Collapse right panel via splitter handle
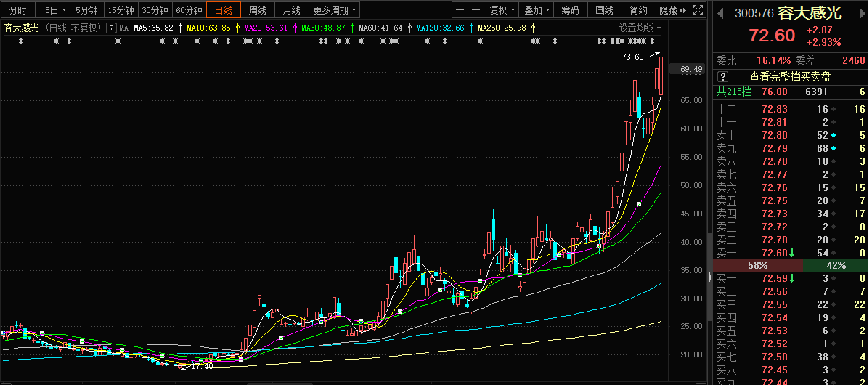This screenshot has height=385, width=868. [710, 277]
